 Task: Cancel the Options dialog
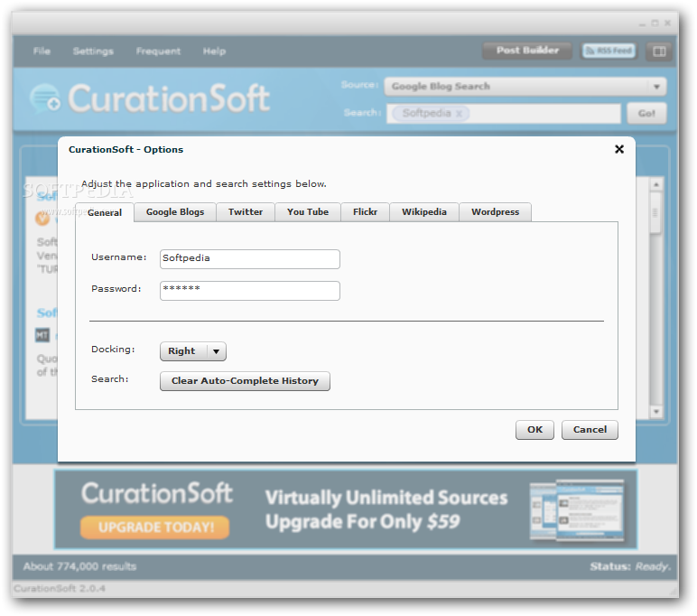pyautogui.click(x=590, y=430)
